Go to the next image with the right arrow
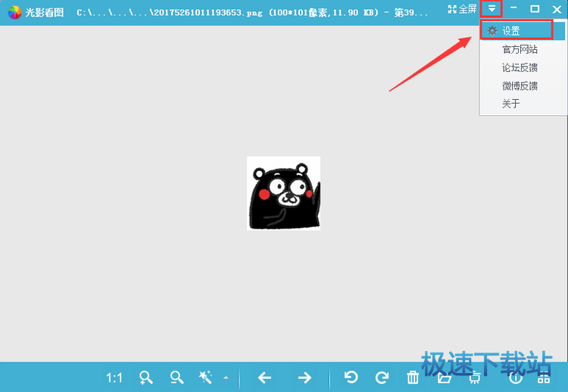This screenshot has width=568, height=392. pos(304,378)
